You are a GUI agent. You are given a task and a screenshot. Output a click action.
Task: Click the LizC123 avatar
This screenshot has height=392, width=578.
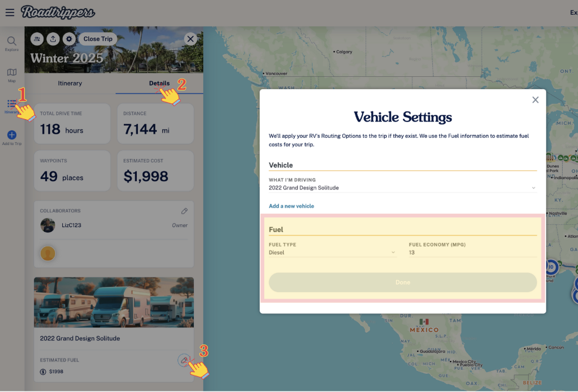point(48,225)
